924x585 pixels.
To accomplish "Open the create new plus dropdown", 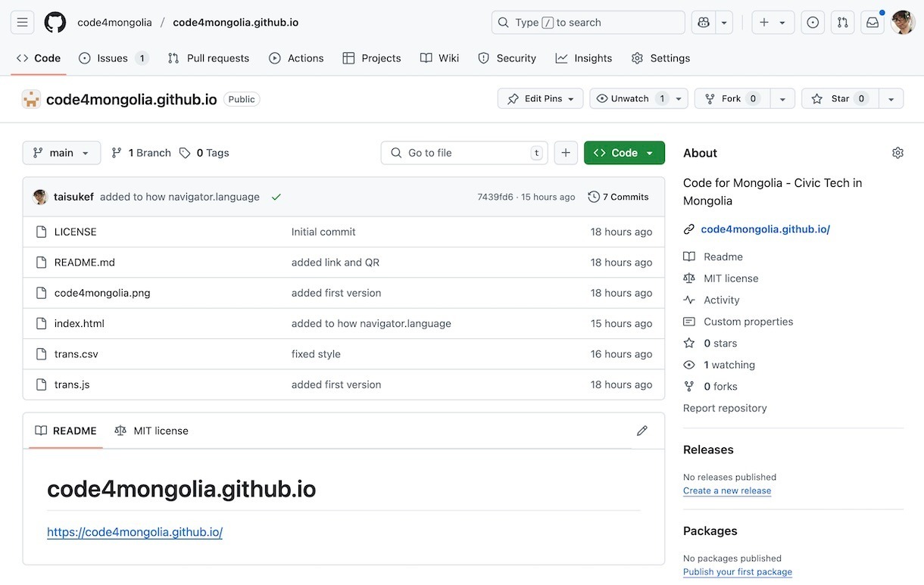I will click(x=773, y=23).
